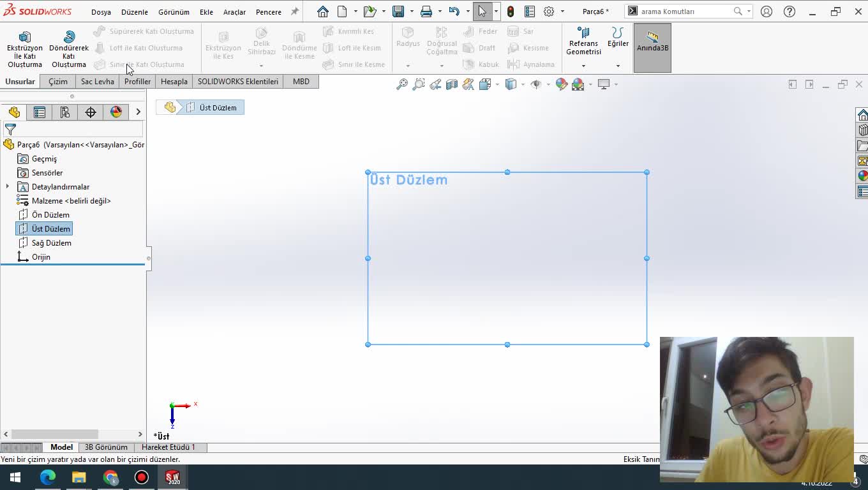Switch to the Hareket Etüdü 1 tab
868x490 pixels.
coord(168,447)
